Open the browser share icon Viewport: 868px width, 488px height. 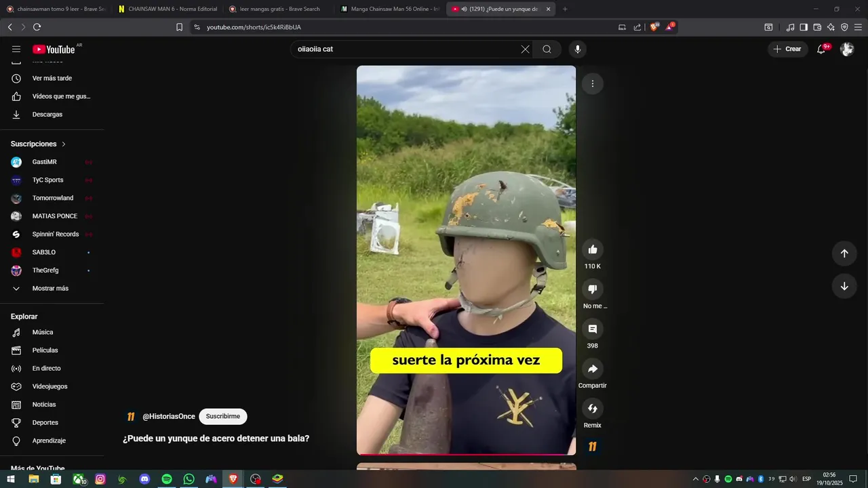637,27
